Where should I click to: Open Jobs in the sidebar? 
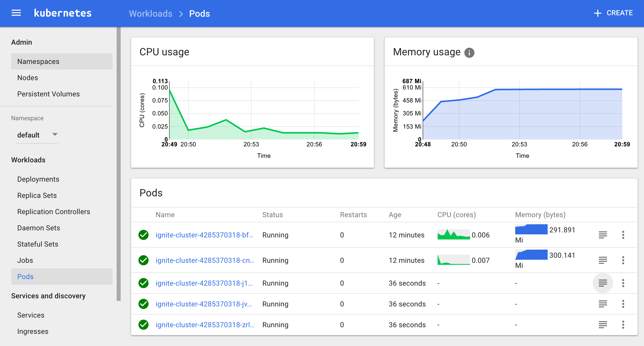(x=62, y=260)
